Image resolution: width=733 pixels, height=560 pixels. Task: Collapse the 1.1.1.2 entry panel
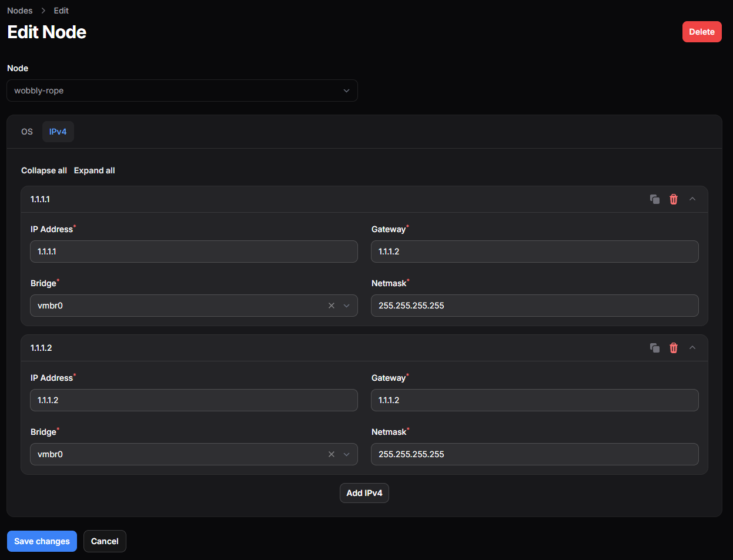[692, 348]
